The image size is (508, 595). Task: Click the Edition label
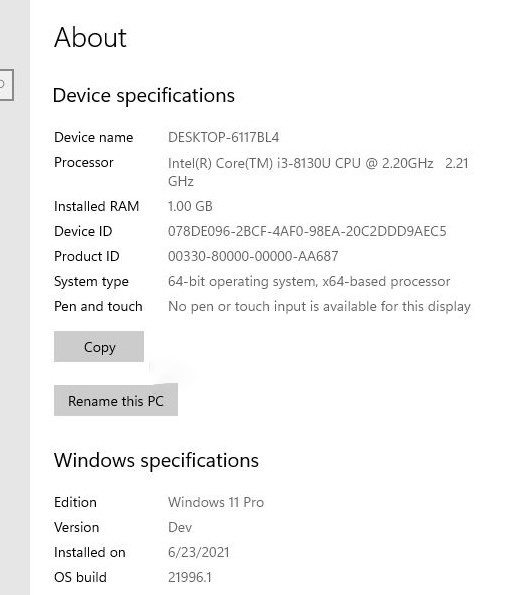75,502
